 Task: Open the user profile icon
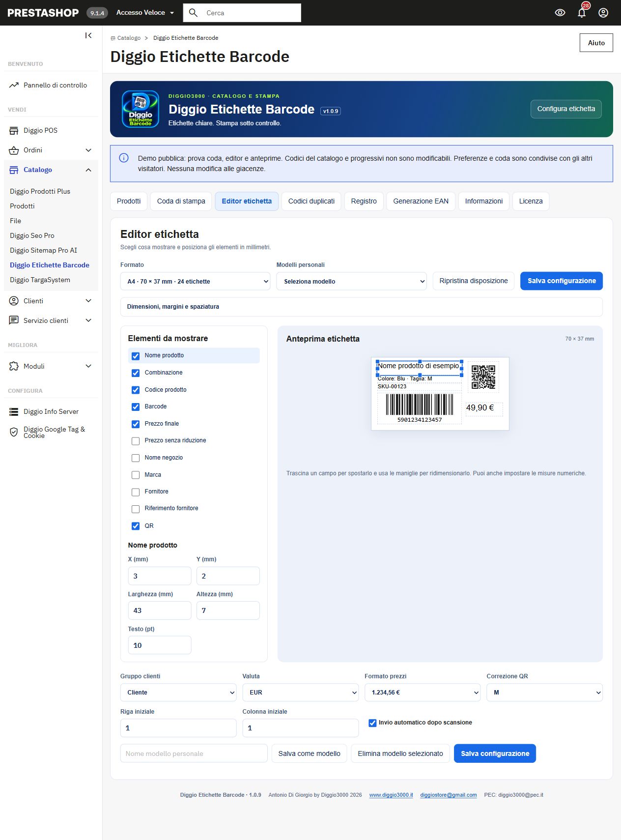click(x=603, y=13)
